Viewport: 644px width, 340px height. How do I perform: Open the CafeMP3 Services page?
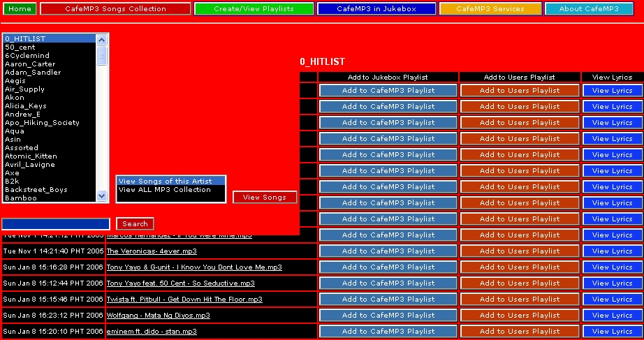click(490, 9)
